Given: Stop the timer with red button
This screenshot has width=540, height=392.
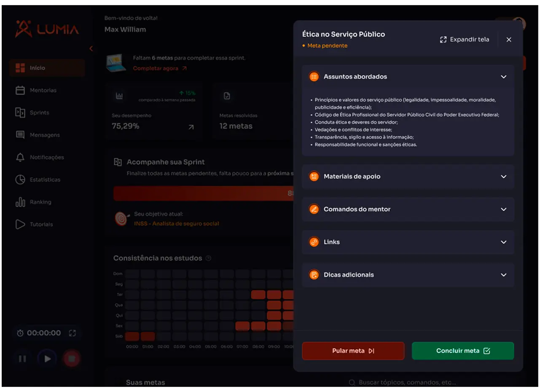Looking at the screenshot, I should click(x=72, y=359).
